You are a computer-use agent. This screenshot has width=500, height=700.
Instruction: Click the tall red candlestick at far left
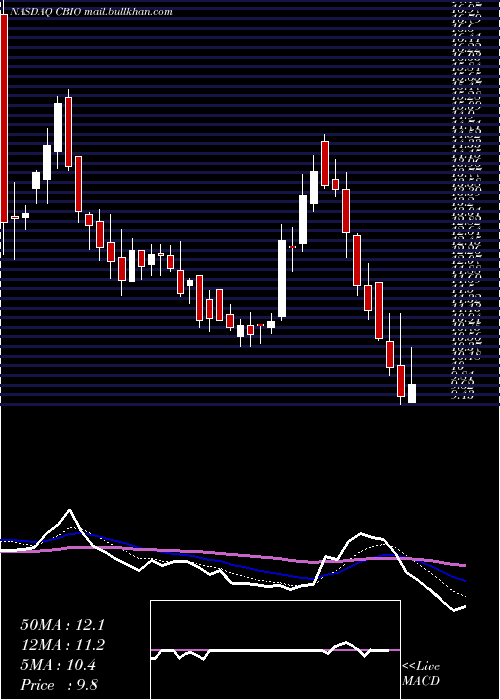click(4, 118)
